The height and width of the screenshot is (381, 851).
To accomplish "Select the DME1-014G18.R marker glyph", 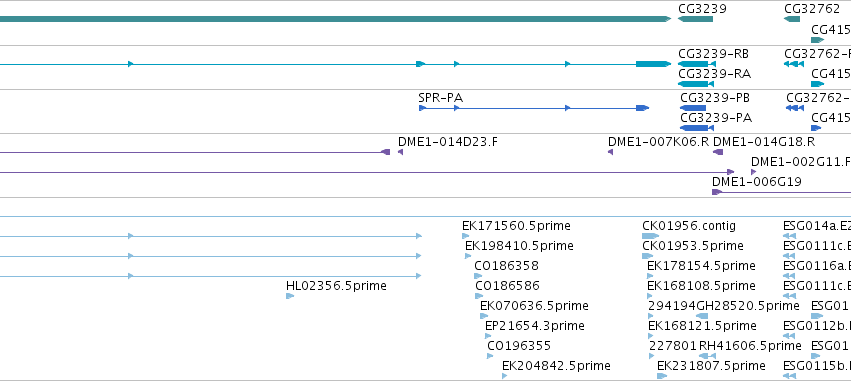I will point(718,152).
